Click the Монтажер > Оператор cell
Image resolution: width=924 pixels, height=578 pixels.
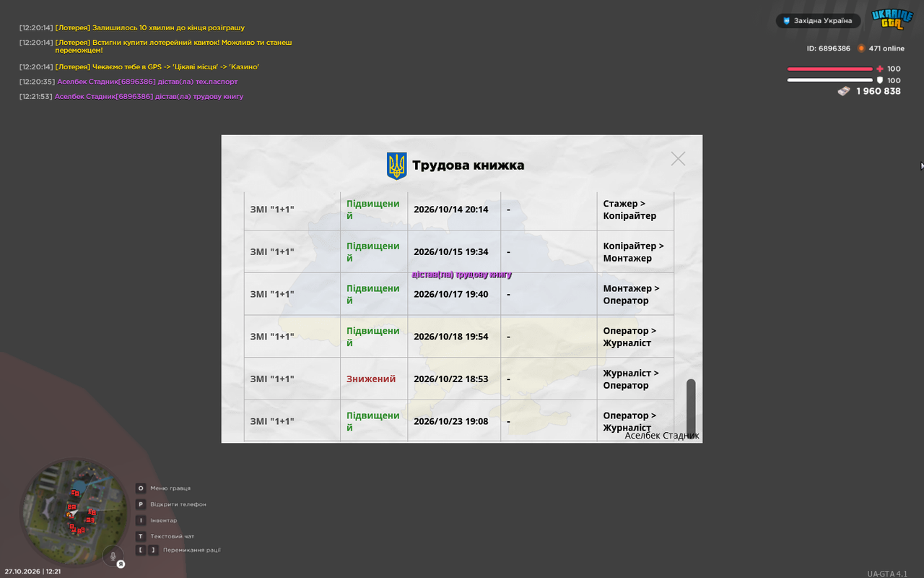click(x=635, y=294)
